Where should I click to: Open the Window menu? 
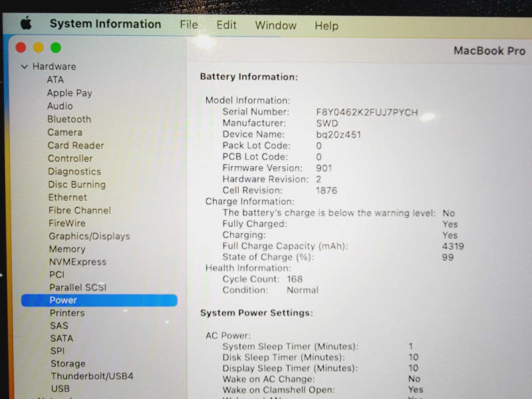point(275,25)
